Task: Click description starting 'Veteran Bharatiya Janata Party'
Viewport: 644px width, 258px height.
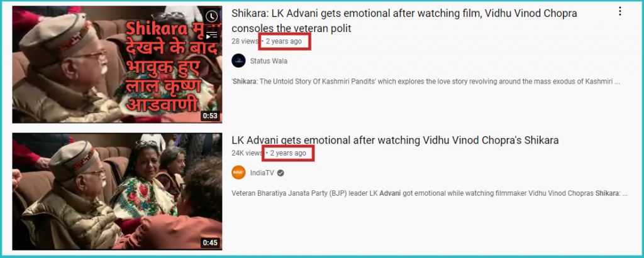Action: tap(430, 193)
